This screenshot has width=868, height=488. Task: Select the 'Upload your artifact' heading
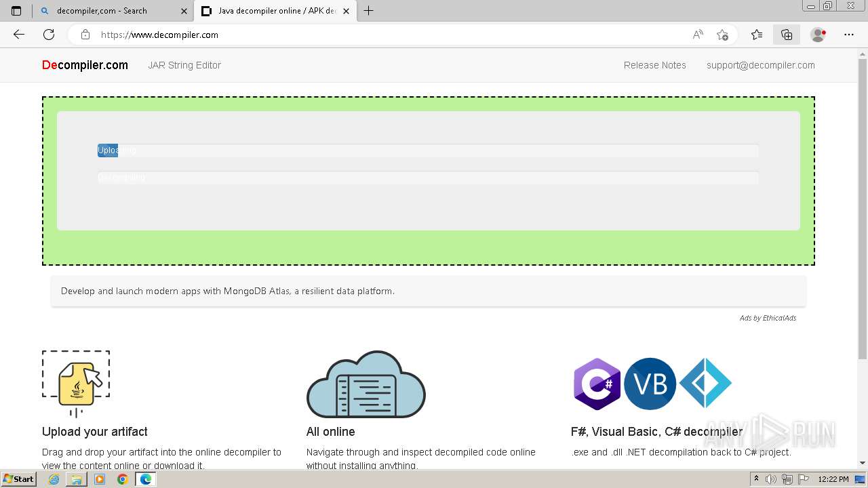pyautogui.click(x=95, y=432)
